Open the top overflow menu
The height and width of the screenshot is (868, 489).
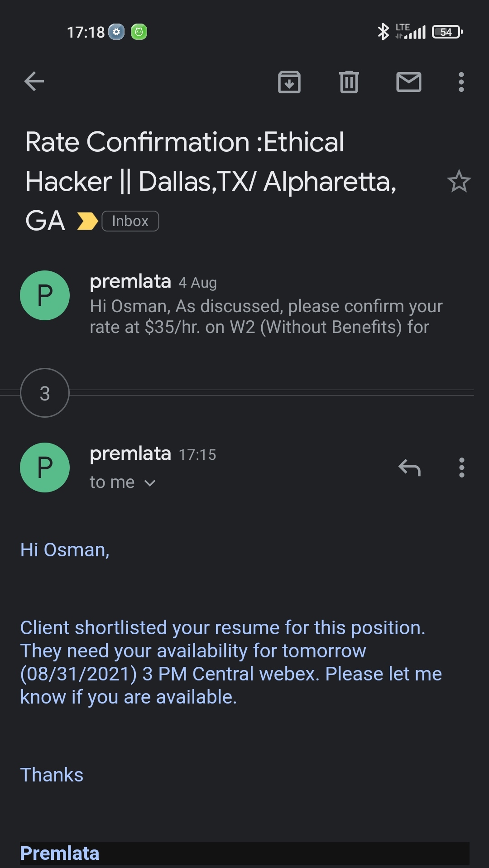click(461, 82)
